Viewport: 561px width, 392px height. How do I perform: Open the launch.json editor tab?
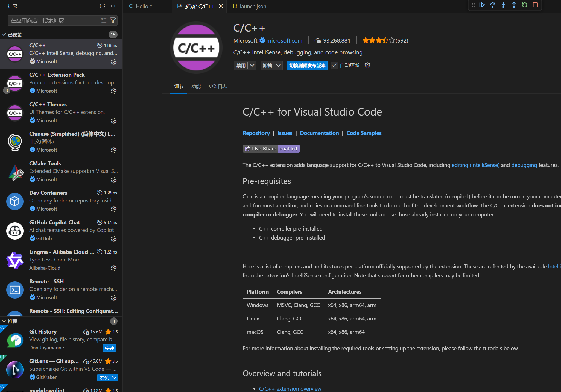pos(252,6)
